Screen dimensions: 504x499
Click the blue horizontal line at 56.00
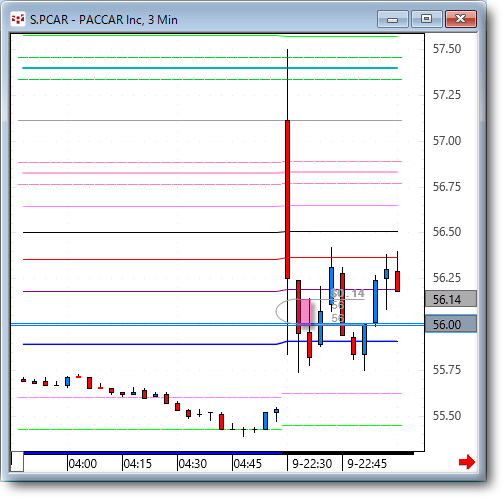[x=217, y=324]
